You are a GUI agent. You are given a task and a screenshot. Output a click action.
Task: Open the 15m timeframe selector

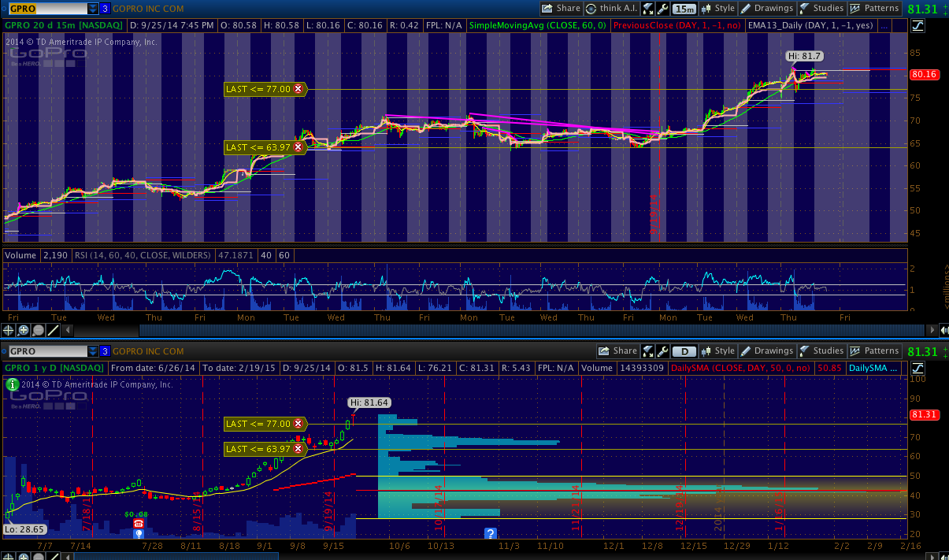[684, 9]
